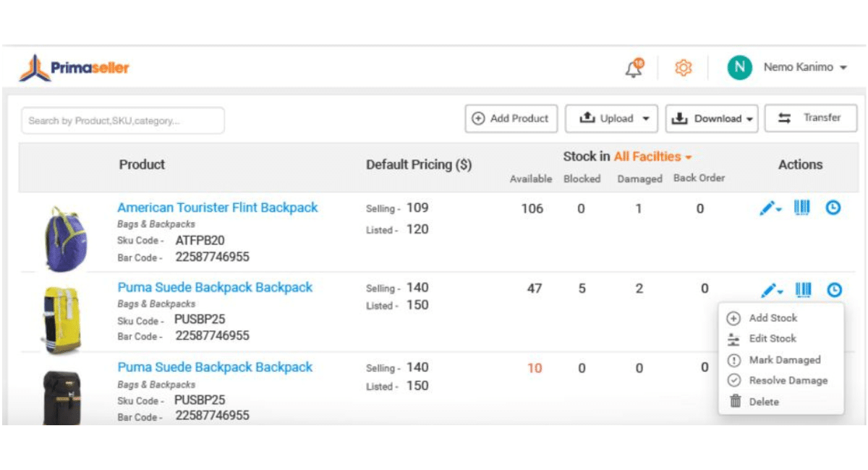Viewport: 868px width, 470px height.
Task: Open the Download dropdown
Action: (x=712, y=119)
